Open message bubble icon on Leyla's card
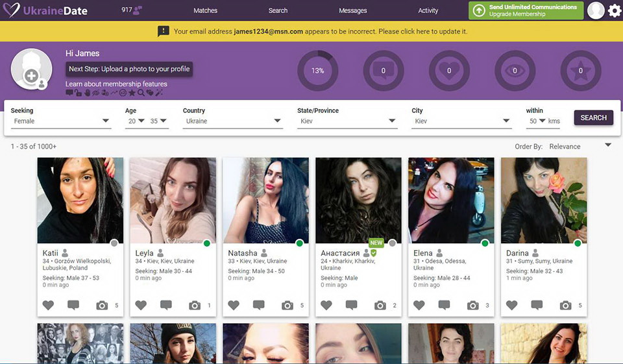The image size is (623, 364). pyautogui.click(x=166, y=305)
